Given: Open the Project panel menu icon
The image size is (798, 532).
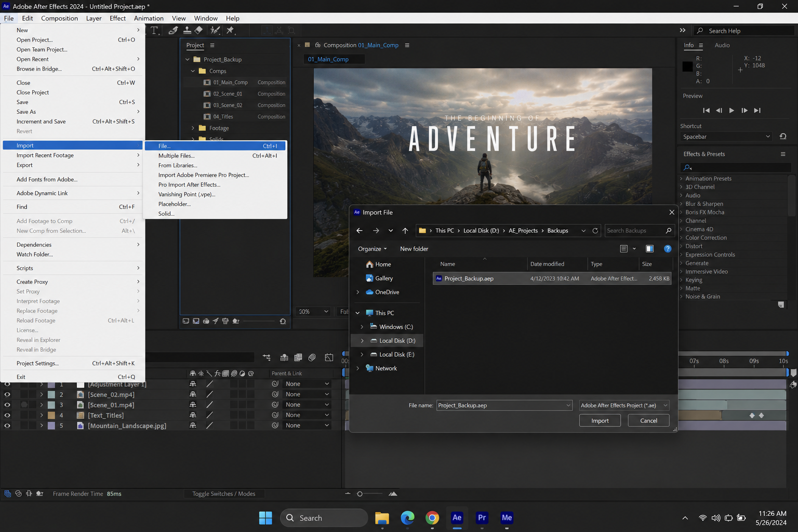Looking at the screenshot, I should tap(212, 45).
